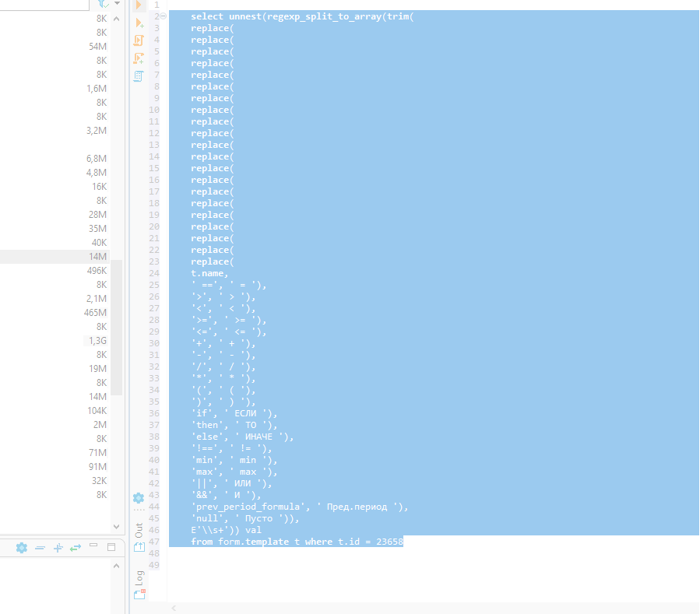Select the row with size 54M
Screen dimensions: 700x614
pyautogui.click(x=55, y=47)
